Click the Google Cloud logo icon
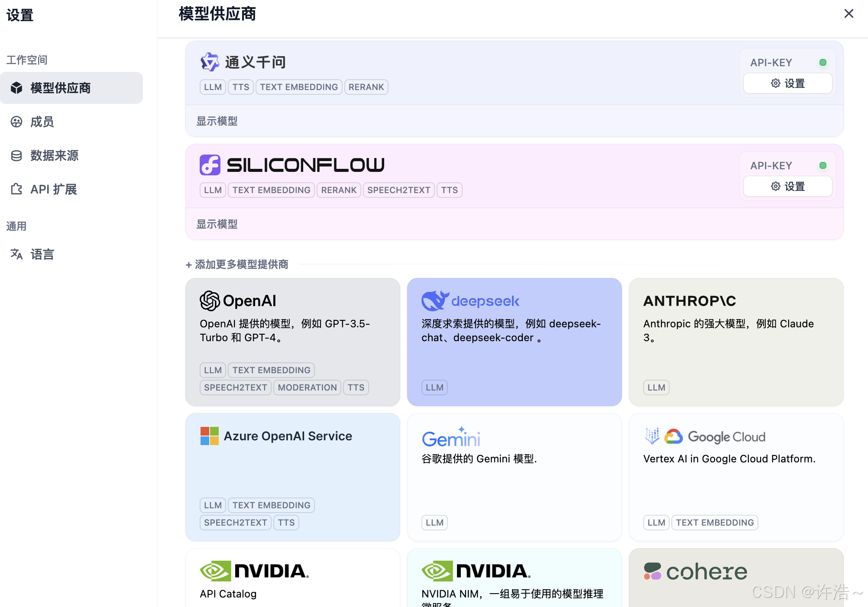 pos(674,436)
